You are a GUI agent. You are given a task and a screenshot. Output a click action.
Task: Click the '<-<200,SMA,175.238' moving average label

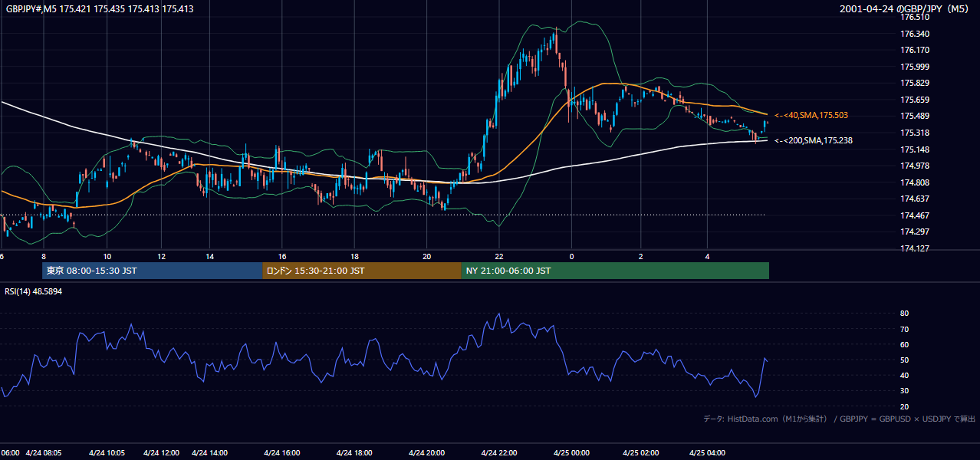[813, 140]
